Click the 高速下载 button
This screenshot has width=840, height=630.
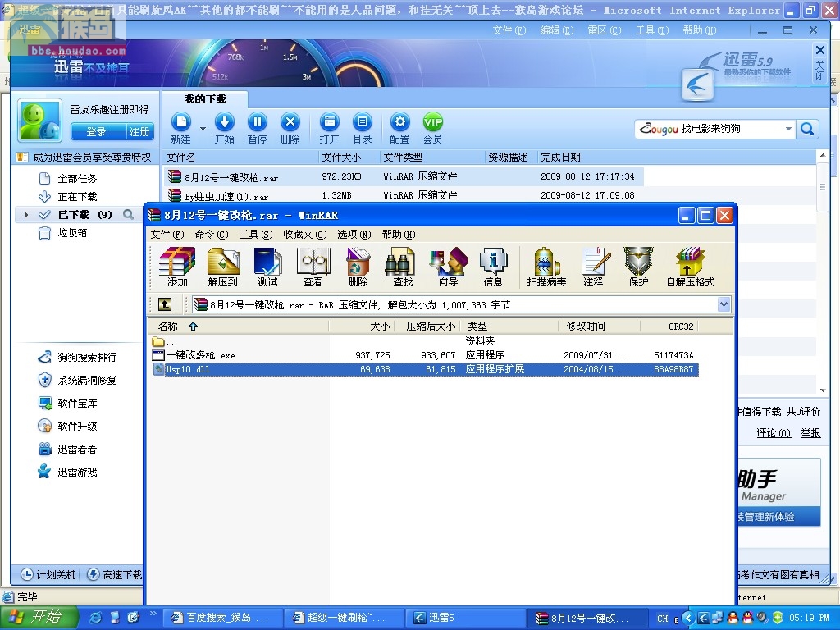(115, 575)
